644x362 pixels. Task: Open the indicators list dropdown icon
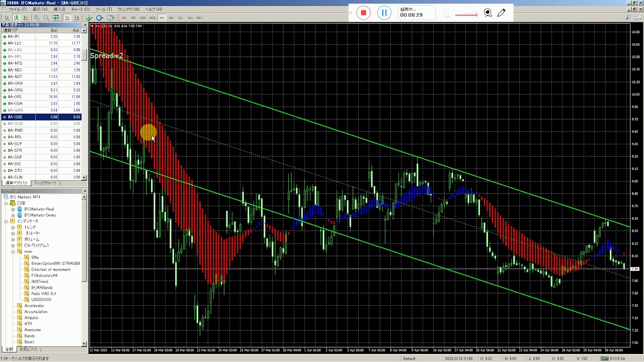[89, 18]
